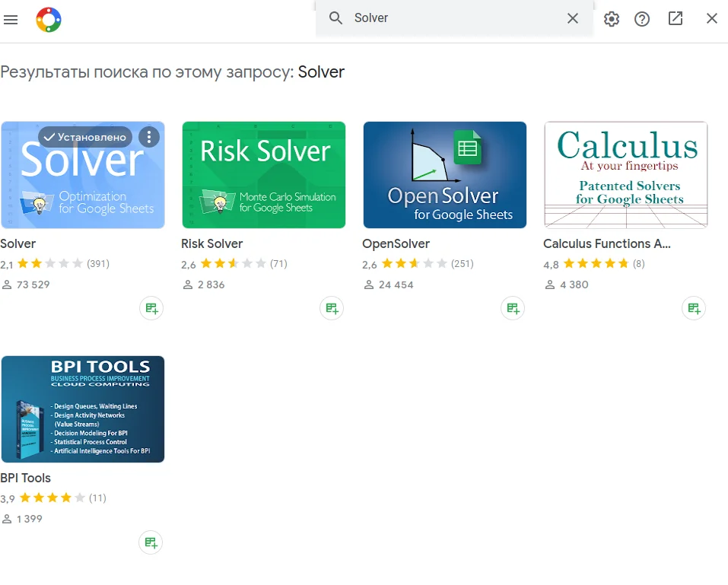Screen dimensions: 728x585
Task: Open the hamburger main menu
Action: (11, 20)
